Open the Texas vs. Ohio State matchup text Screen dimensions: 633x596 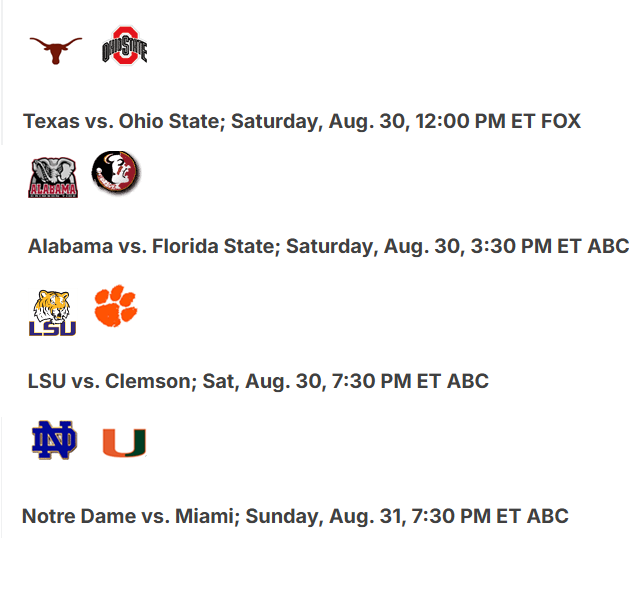121,121
